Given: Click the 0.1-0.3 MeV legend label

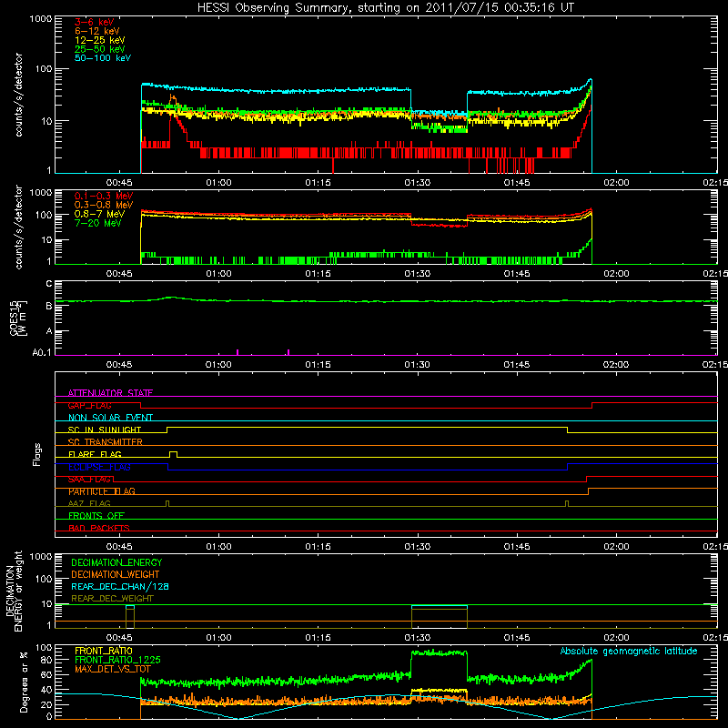Looking at the screenshot, I should 104,196.
